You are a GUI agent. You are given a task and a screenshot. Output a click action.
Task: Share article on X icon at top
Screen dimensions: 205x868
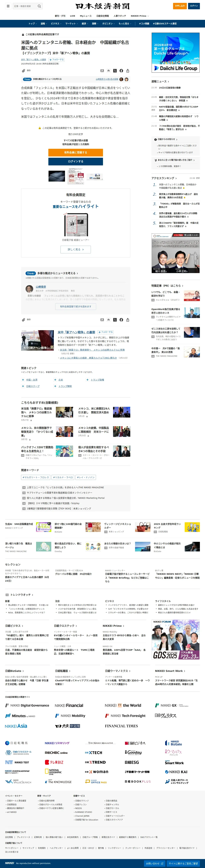[x=115, y=71]
